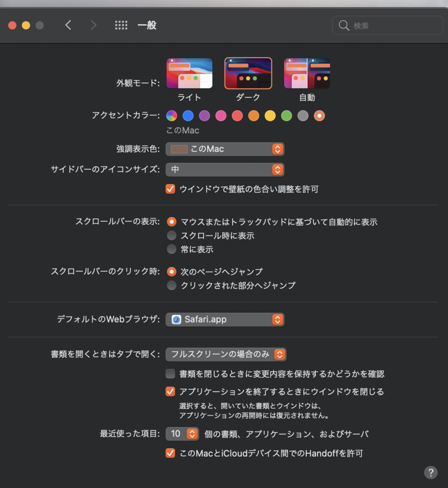448x488 pixels.
Task: Go back with the left chevron button
Action: 69,25
